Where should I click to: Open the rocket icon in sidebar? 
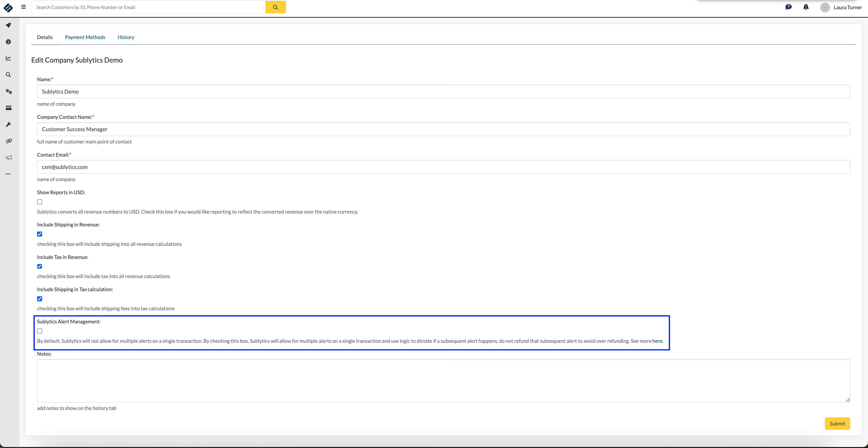[8, 25]
